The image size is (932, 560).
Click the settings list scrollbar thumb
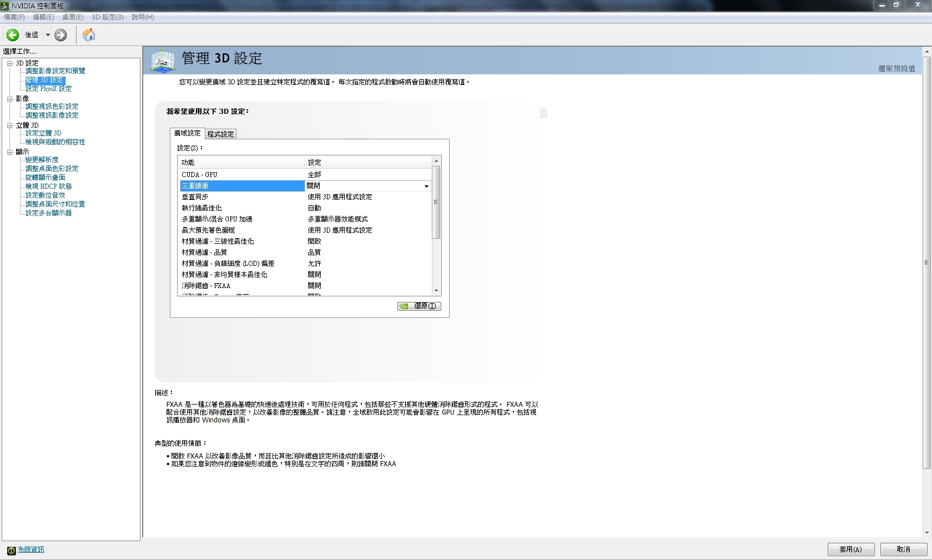(x=436, y=202)
